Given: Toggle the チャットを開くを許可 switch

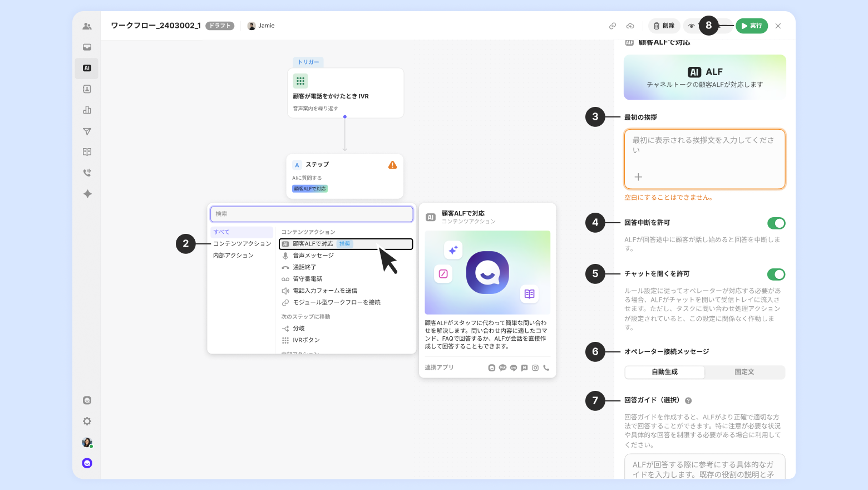Looking at the screenshot, I should click(x=776, y=275).
